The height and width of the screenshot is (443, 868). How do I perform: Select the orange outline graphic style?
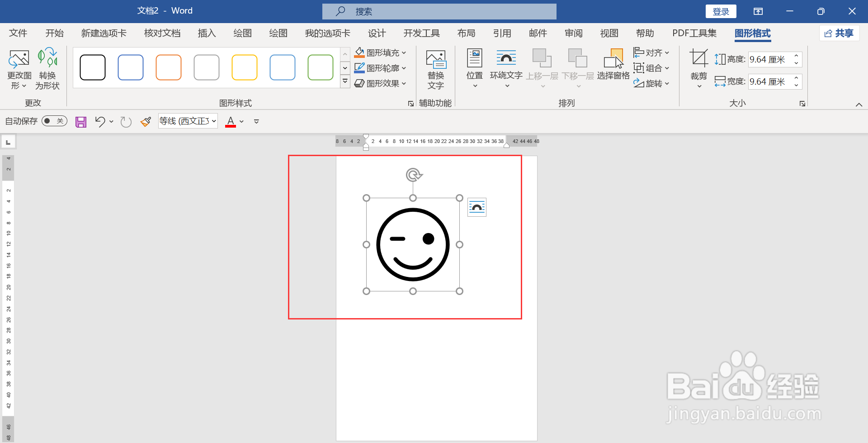(x=169, y=67)
